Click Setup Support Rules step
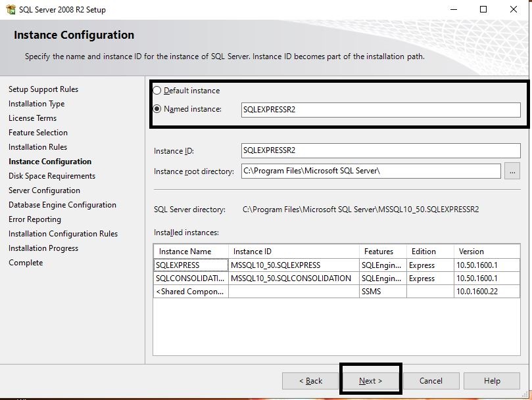The height and width of the screenshot is (400, 532). (x=43, y=89)
